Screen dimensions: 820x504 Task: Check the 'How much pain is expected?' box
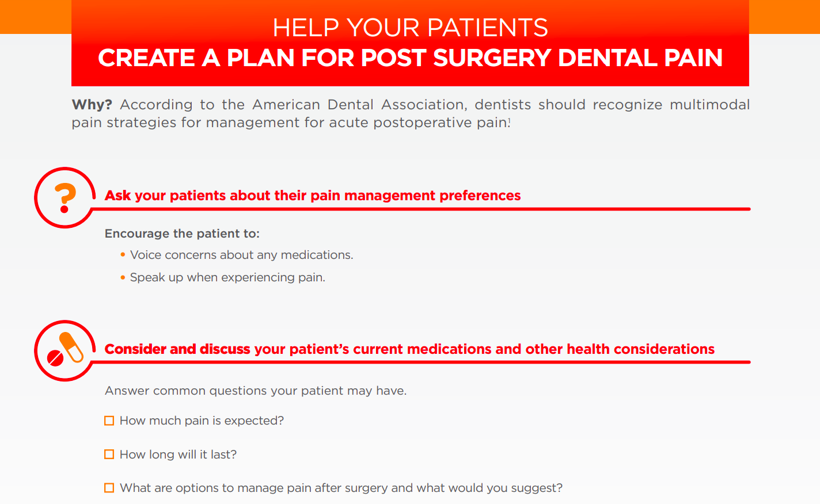pos(109,421)
